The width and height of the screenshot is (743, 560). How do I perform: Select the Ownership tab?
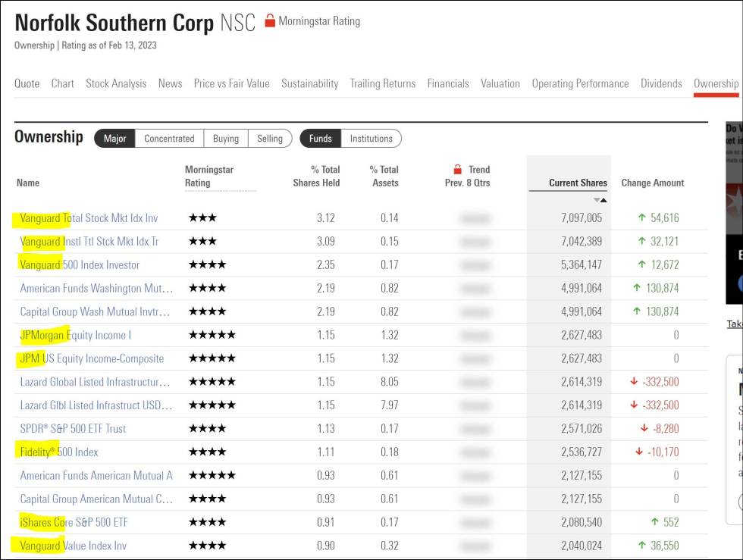click(x=716, y=83)
